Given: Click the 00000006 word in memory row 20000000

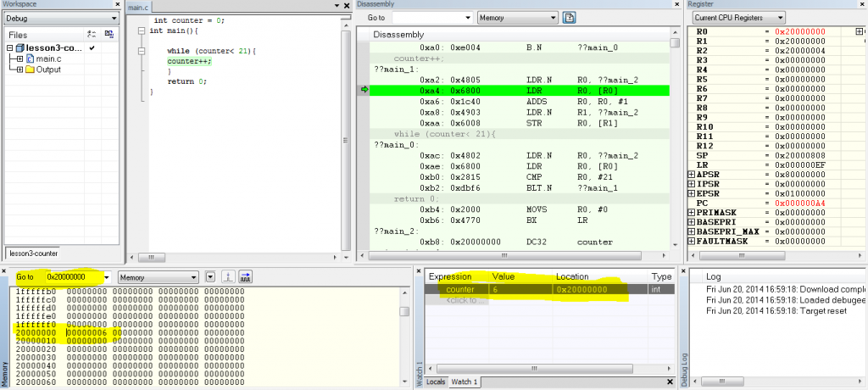Looking at the screenshot, I should tap(87, 332).
